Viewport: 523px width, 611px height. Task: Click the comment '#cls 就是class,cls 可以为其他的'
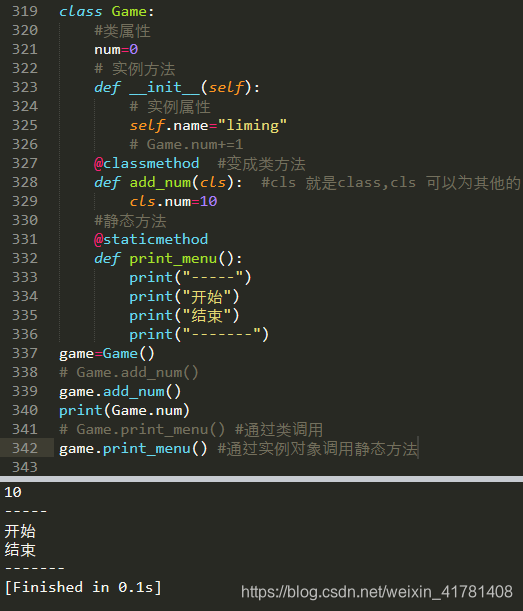pos(391,183)
